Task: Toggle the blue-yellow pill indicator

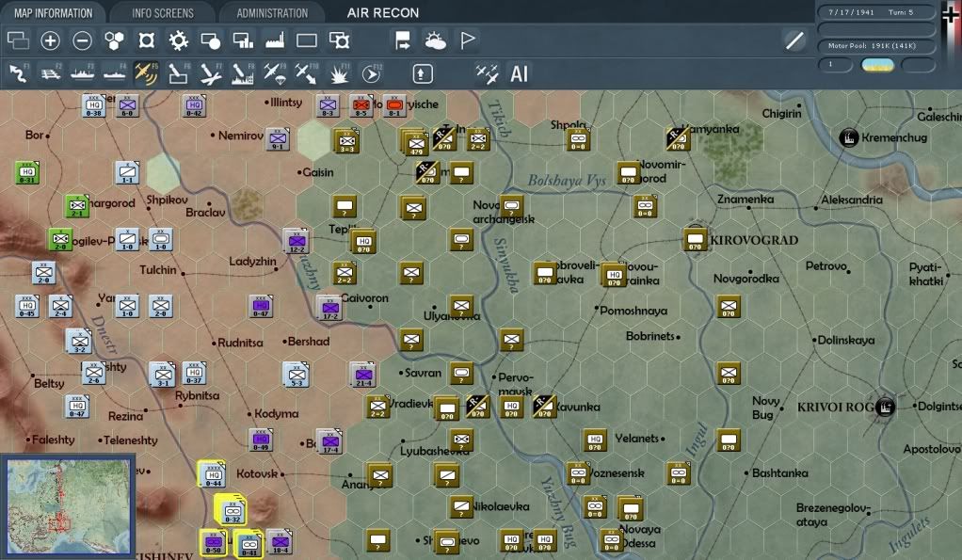Action: pos(877,65)
